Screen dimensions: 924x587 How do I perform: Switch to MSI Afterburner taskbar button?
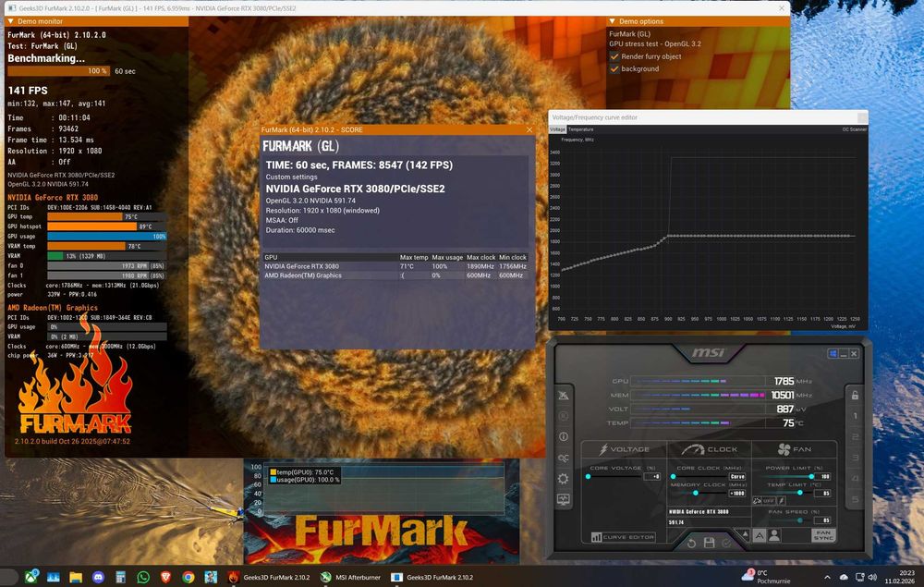pyautogui.click(x=350, y=577)
